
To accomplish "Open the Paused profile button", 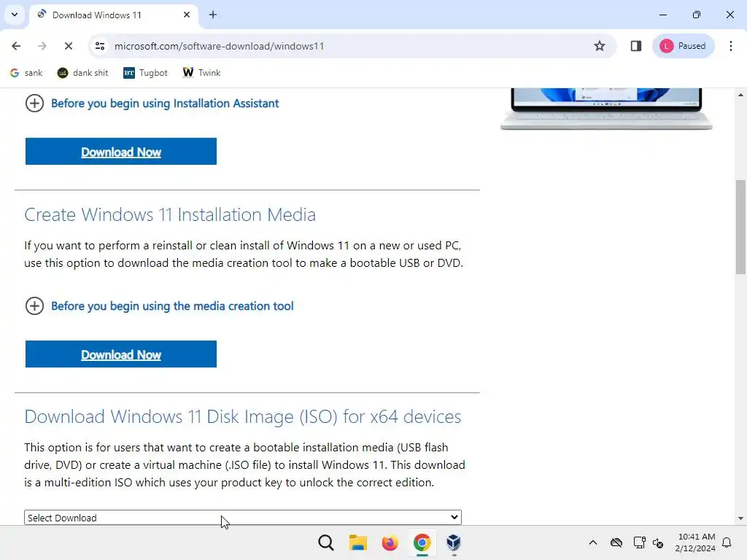I will [683, 46].
